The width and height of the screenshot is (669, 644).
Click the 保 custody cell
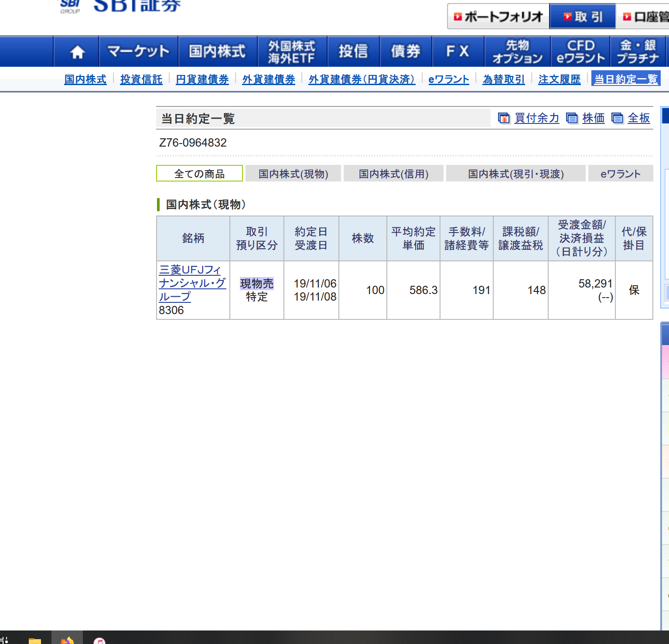point(634,290)
